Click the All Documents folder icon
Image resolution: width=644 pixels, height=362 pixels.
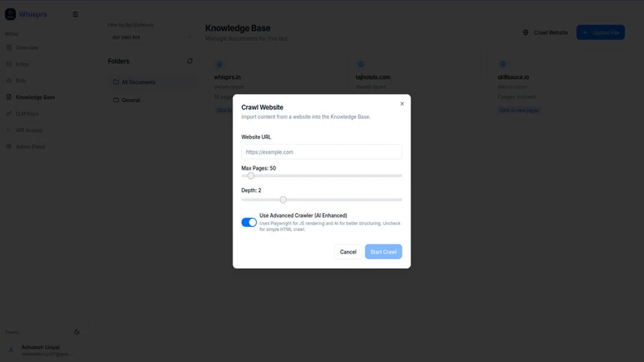[x=116, y=82]
